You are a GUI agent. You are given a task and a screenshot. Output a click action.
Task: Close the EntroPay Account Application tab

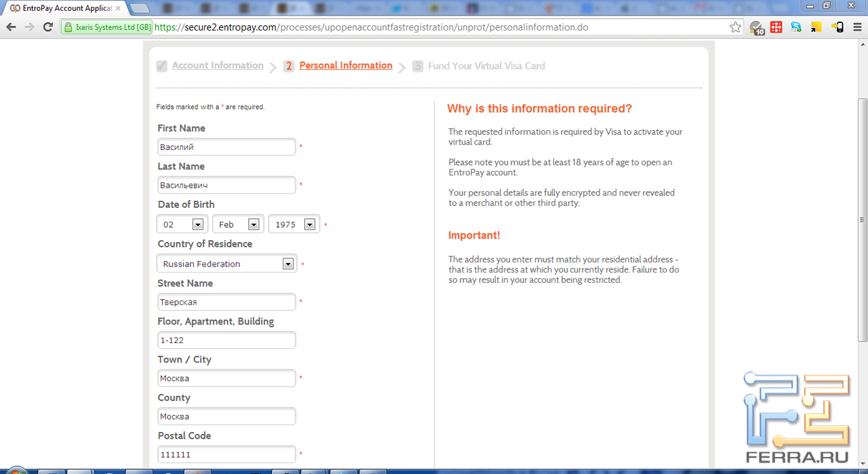118,8
